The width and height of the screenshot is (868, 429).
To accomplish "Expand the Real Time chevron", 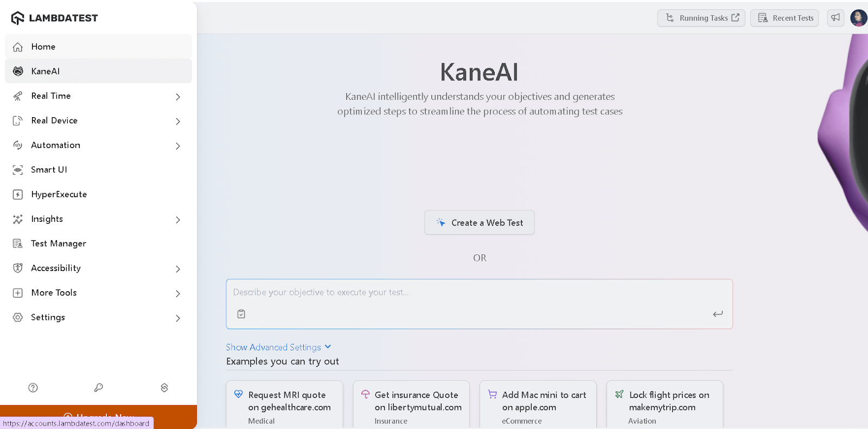I will 178,97.
